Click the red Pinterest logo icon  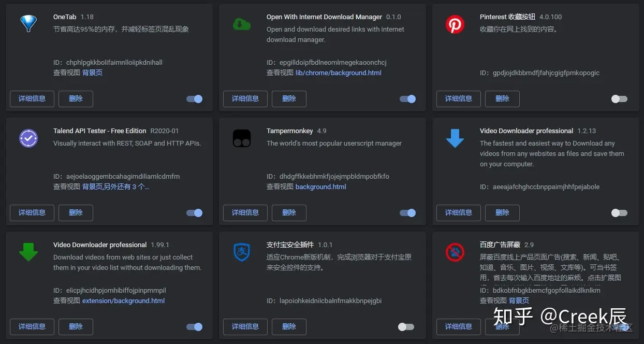[455, 24]
